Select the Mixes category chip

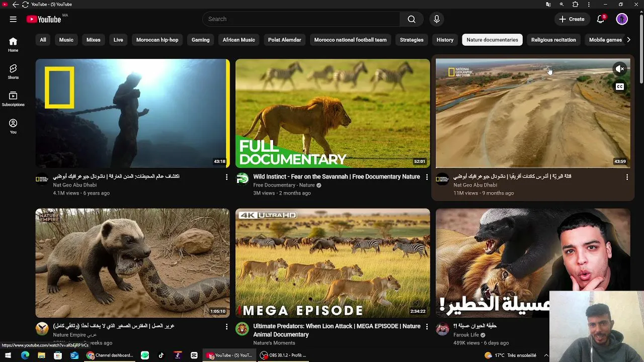coord(94,40)
